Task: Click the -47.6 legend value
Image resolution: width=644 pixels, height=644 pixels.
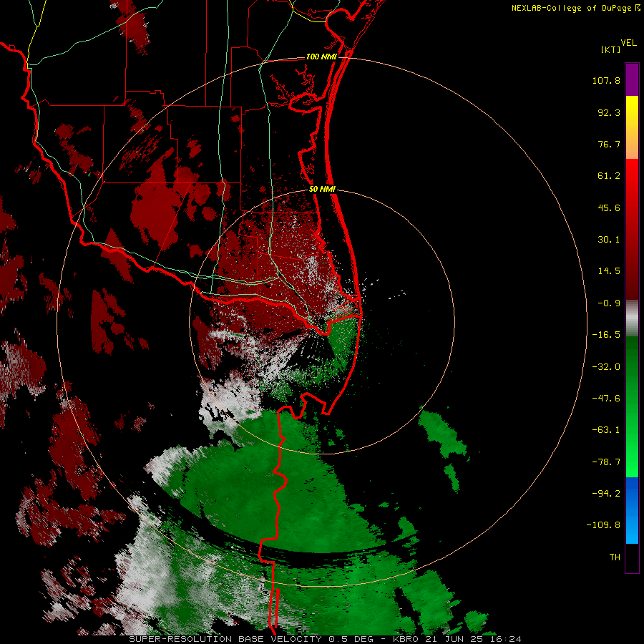Action: tap(606, 399)
